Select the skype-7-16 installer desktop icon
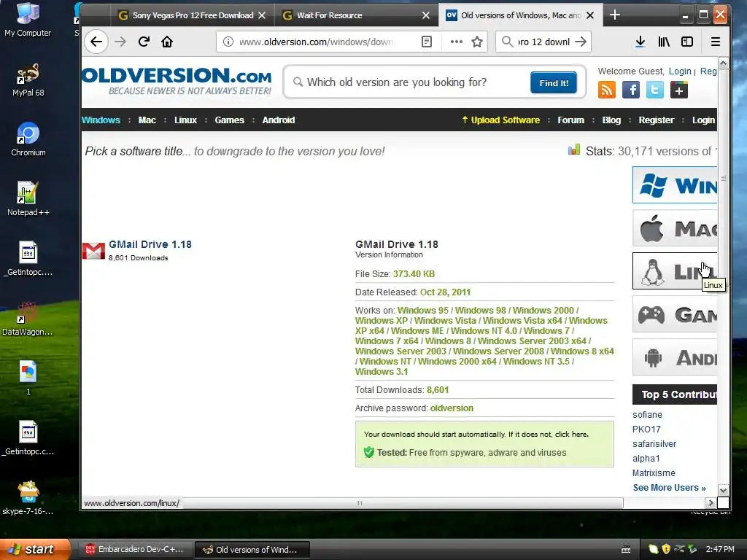The width and height of the screenshot is (747, 560). tap(28, 498)
